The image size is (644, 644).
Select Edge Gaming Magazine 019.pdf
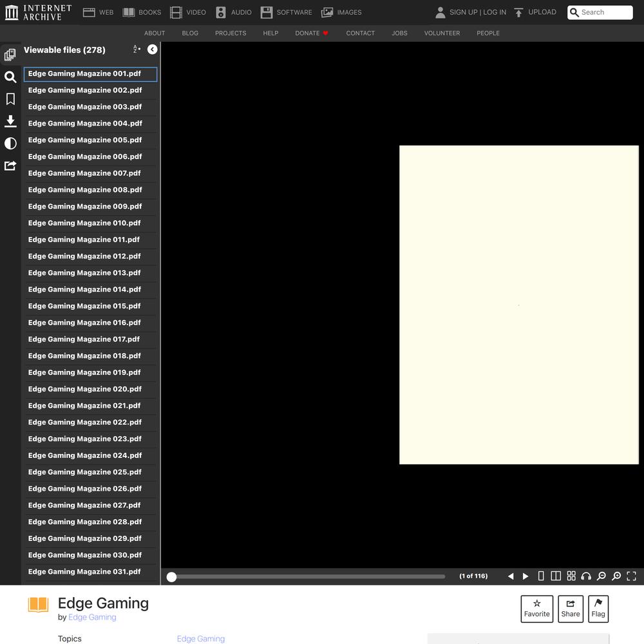tap(90, 372)
